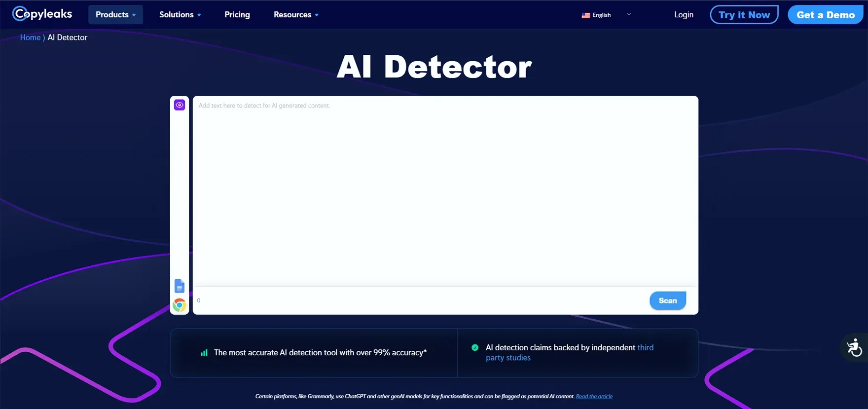
Task: Click the Get a Demo button
Action: point(826,15)
